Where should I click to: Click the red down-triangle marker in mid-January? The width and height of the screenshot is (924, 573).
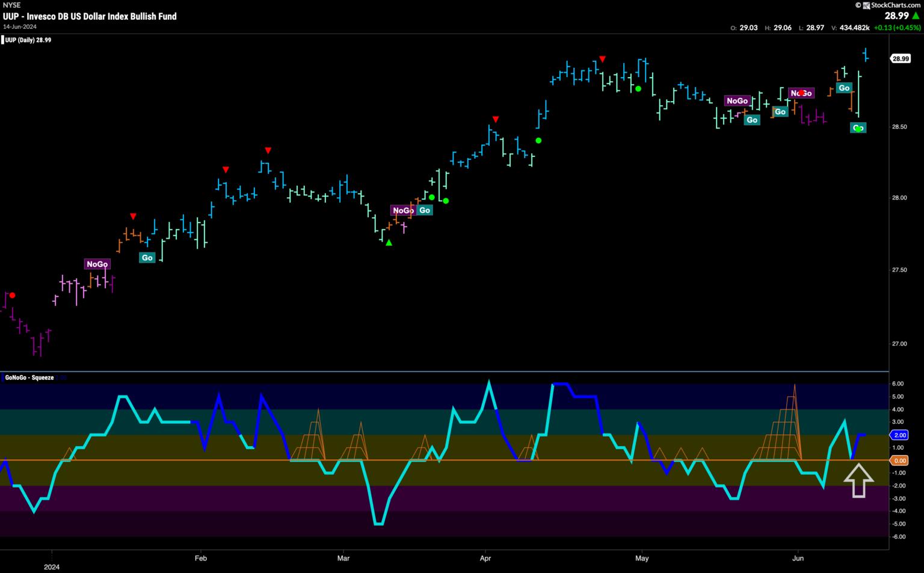pos(134,216)
